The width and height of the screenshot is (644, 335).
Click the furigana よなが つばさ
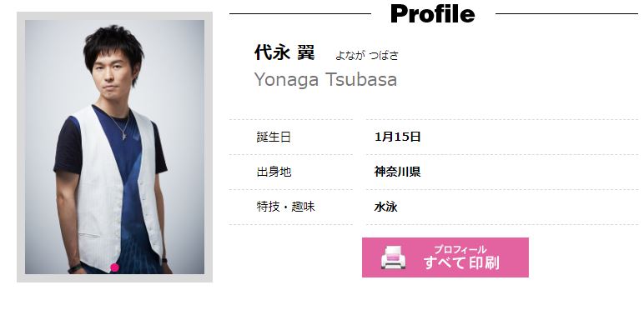[367, 56]
